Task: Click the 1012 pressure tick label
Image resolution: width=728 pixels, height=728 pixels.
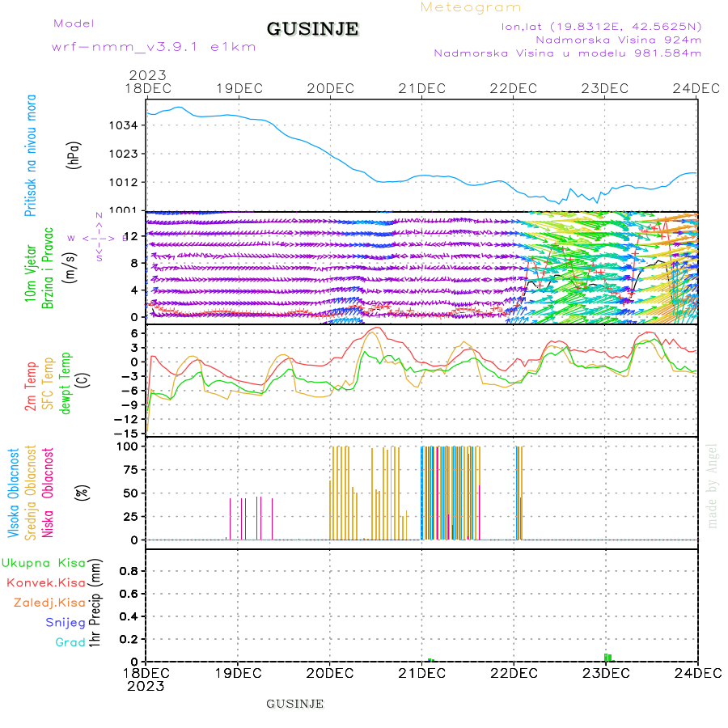Action: (123, 182)
